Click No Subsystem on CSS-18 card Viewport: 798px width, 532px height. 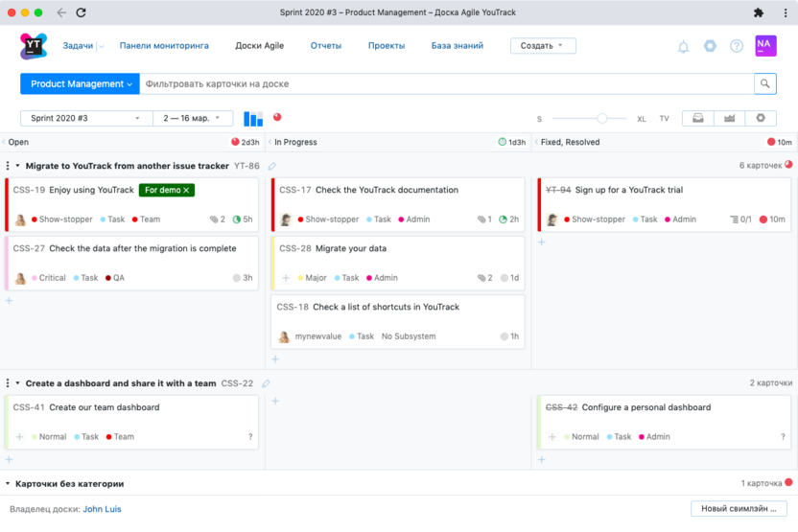coord(409,336)
